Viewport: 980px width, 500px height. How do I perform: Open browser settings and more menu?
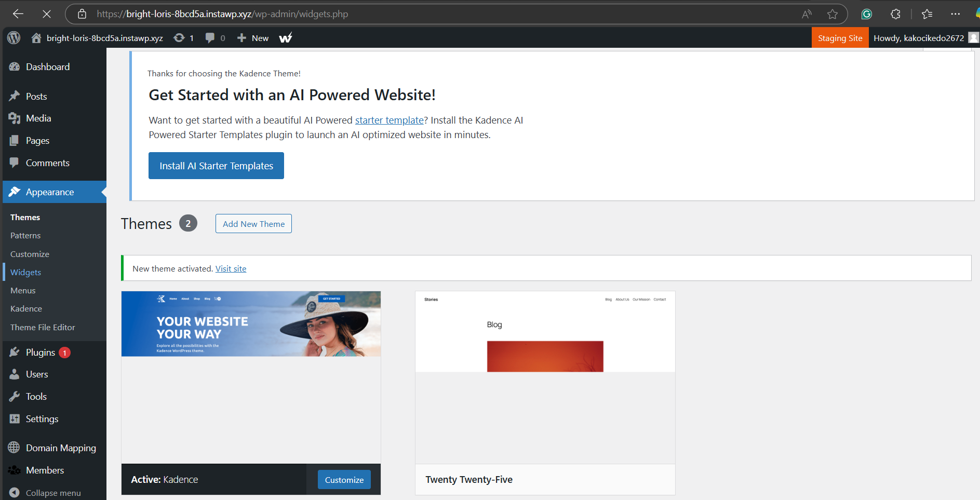coord(956,14)
